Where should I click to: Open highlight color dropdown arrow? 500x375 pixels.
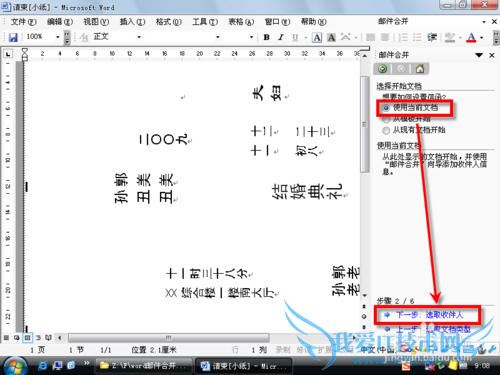[460, 37]
